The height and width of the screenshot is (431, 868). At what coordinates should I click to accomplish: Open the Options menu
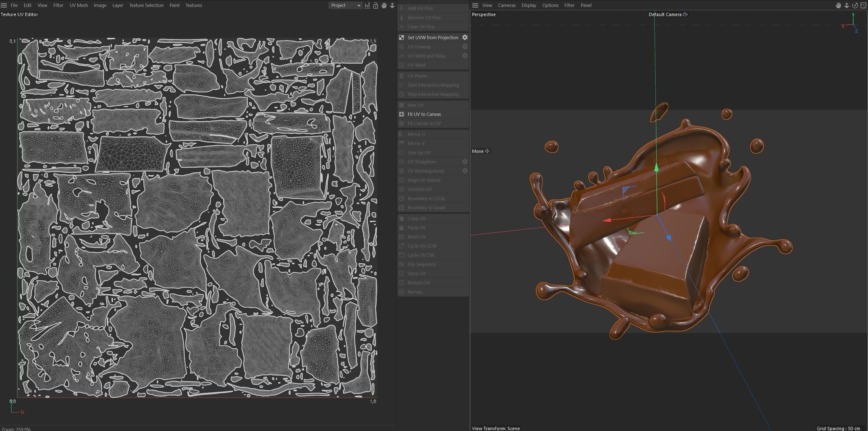point(550,5)
